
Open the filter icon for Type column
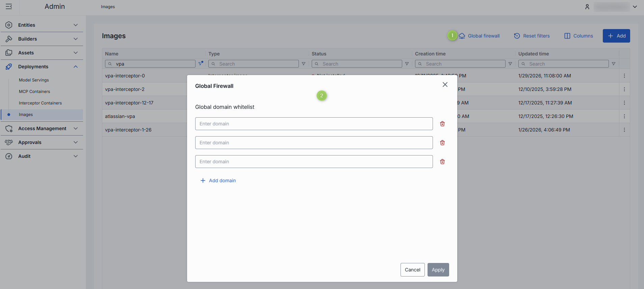[x=304, y=64]
